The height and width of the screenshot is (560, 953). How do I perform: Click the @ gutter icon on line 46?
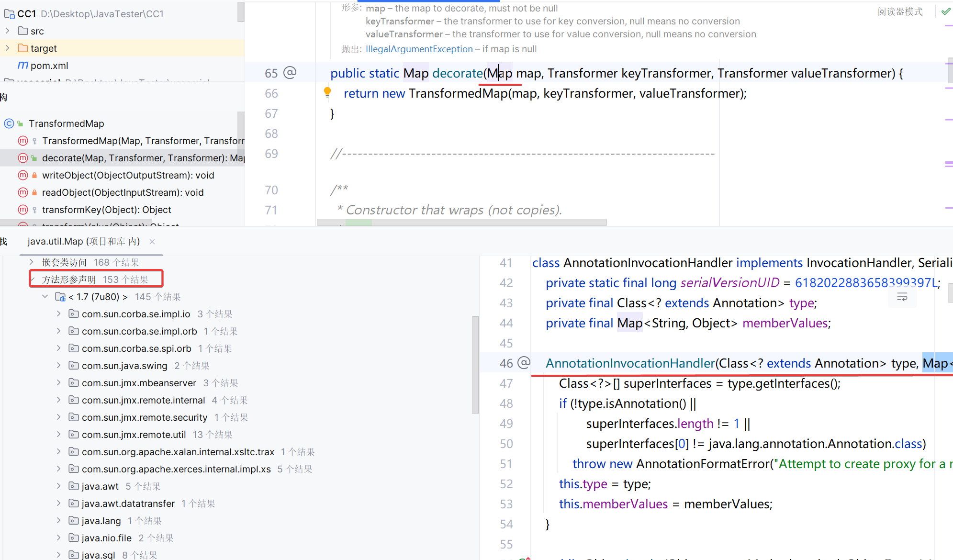point(524,363)
